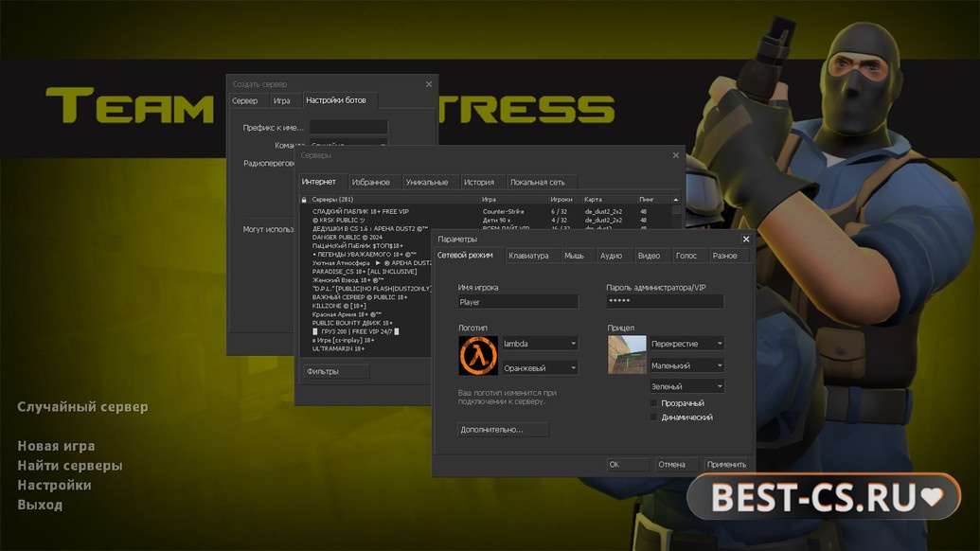Close the Создать сервер window

tap(429, 84)
